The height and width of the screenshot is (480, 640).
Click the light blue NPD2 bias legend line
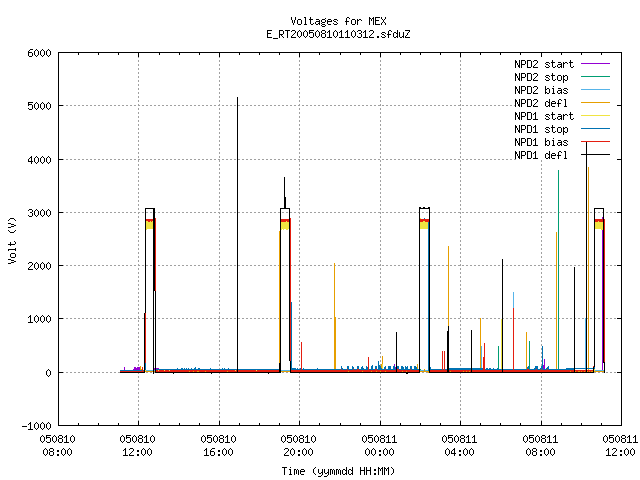click(x=596, y=89)
